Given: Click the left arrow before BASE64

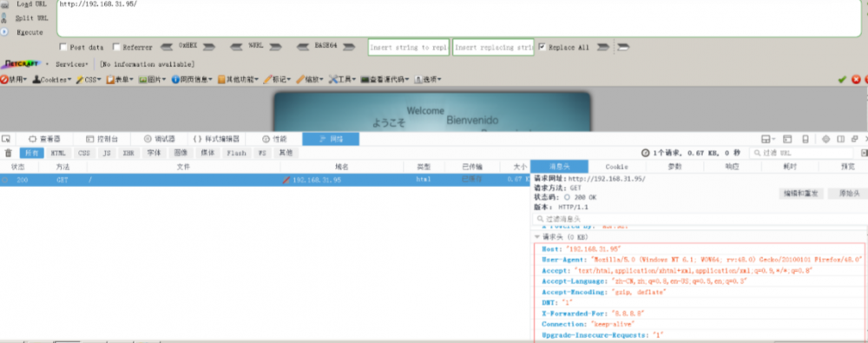Looking at the screenshot, I should coord(303,47).
